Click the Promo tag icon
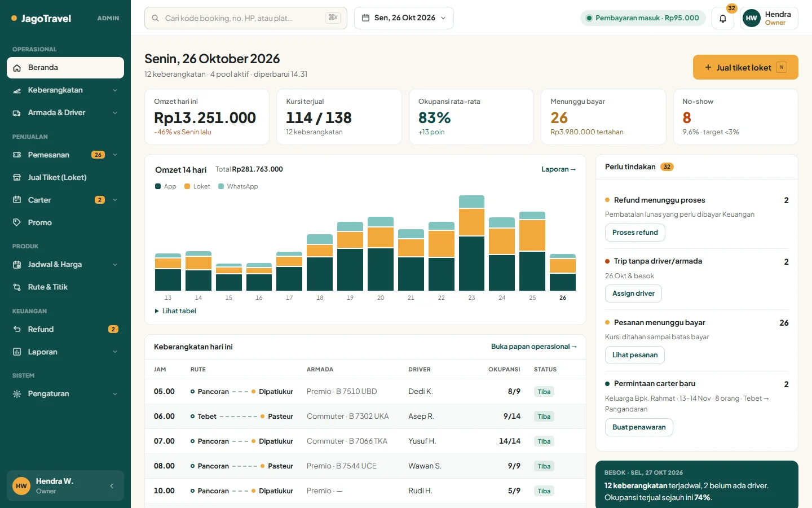 (17, 222)
